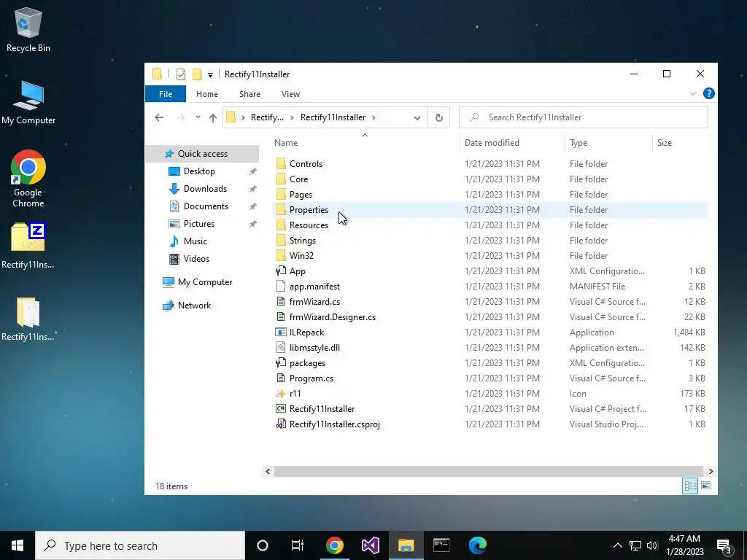The width and height of the screenshot is (747, 560).
Task: Click the New folder quick access toolbar icon
Action: [197, 74]
